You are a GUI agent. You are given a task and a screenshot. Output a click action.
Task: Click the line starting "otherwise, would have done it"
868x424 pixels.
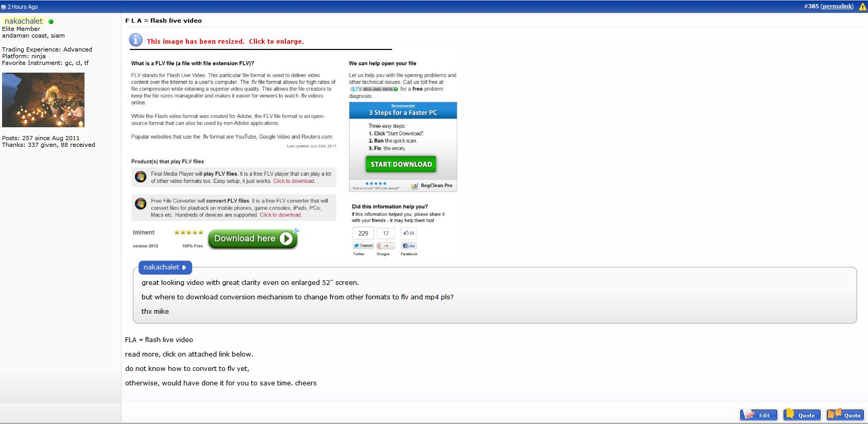tap(221, 383)
